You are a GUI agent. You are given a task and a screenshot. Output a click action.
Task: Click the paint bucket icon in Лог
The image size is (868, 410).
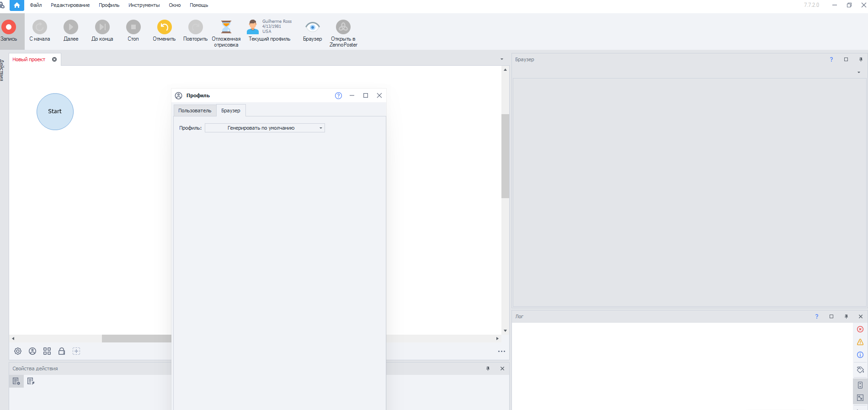[x=860, y=370]
